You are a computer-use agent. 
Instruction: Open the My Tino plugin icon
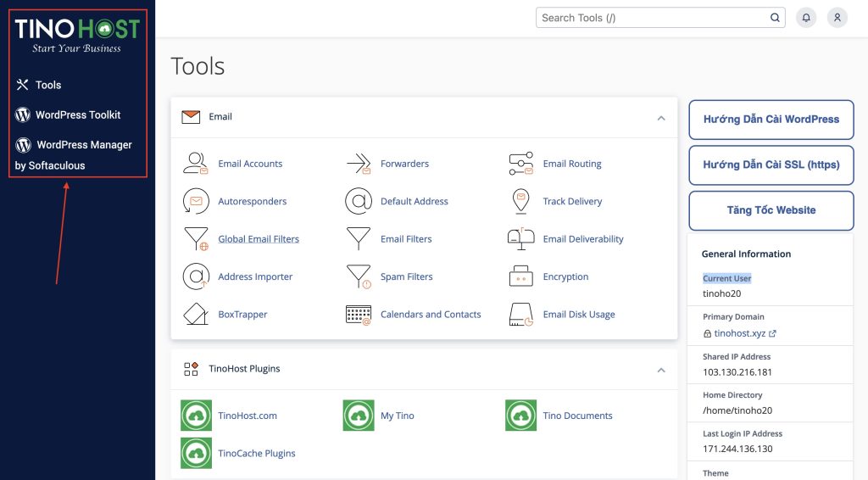(359, 416)
